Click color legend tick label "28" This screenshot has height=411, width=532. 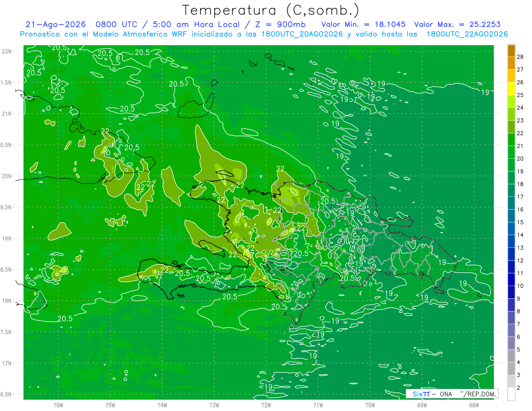coord(520,57)
